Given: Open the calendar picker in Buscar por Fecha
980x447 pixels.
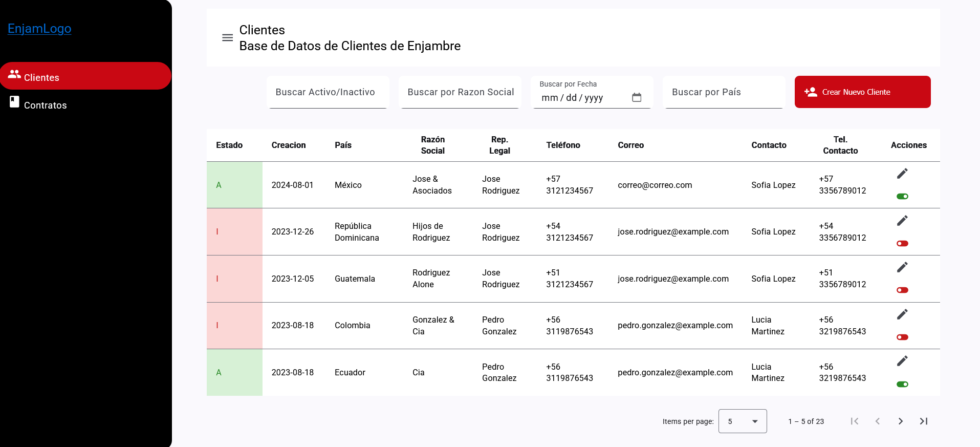Looking at the screenshot, I should tap(636, 97).
